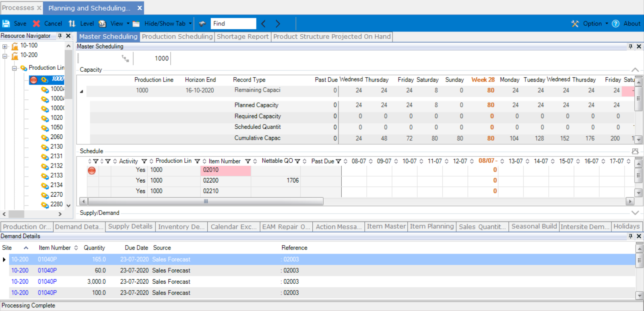This screenshot has width=644, height=311.
Task: Click the binoculars search icon beside Find
Action: click(202, 24)
